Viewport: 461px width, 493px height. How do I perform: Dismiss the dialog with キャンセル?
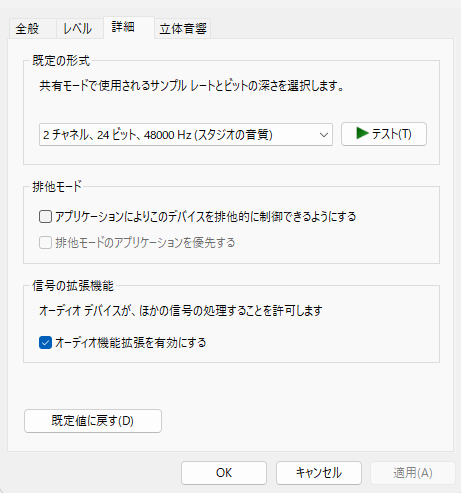319,473
